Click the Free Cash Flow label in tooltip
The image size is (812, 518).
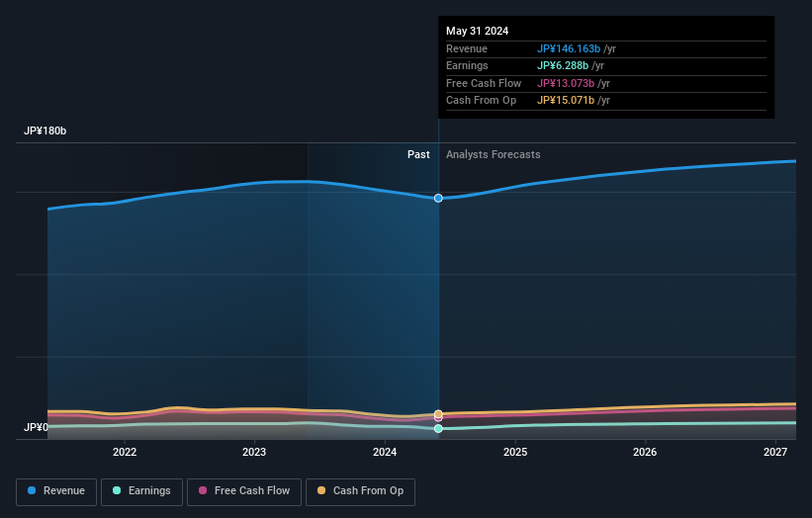coord(484,83)
